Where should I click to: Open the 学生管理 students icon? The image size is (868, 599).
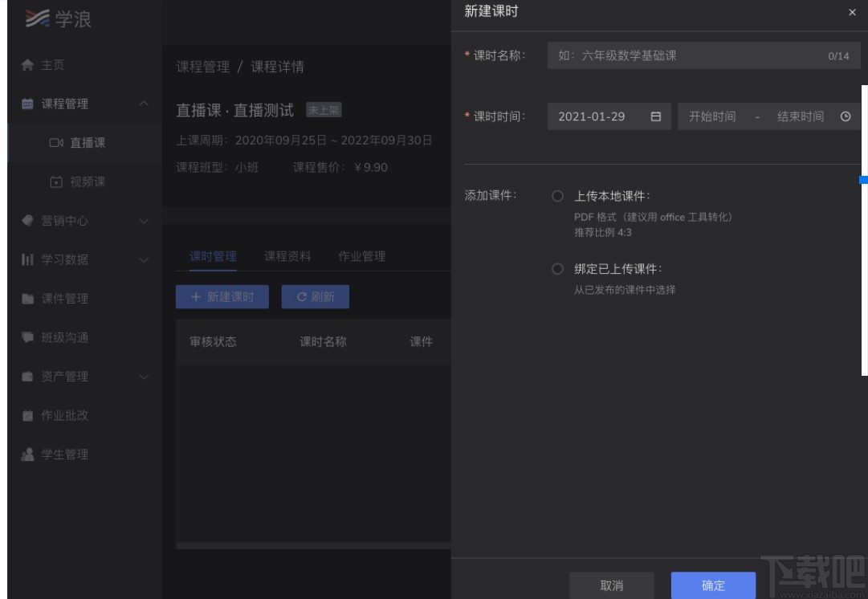click(x=25, y=452)
